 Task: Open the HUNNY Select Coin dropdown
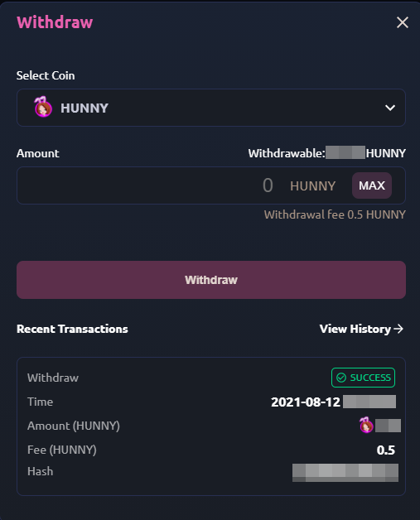[x=211, y=108]
